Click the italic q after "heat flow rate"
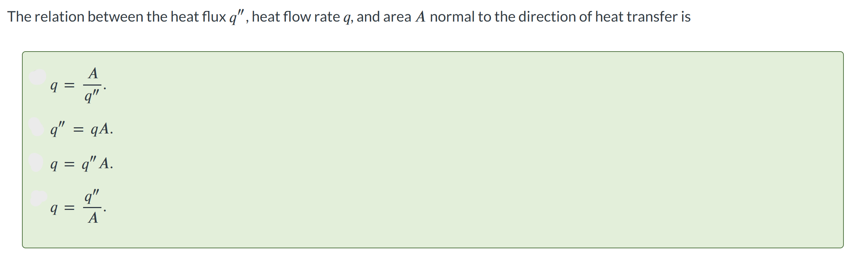Viewport: 868px width, 256px height. coord(347,18)
